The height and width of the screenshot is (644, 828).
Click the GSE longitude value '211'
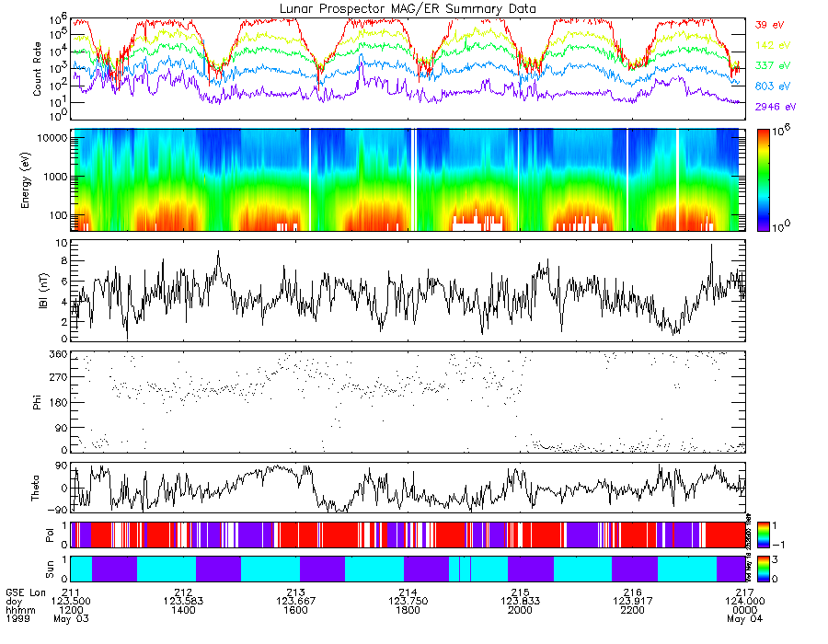[x=71, y=592]
